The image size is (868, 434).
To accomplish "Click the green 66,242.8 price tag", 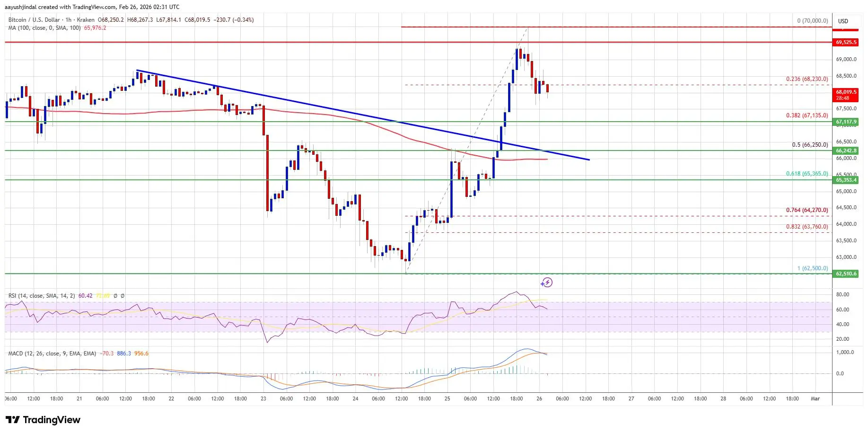I will [x=846, y=151].
